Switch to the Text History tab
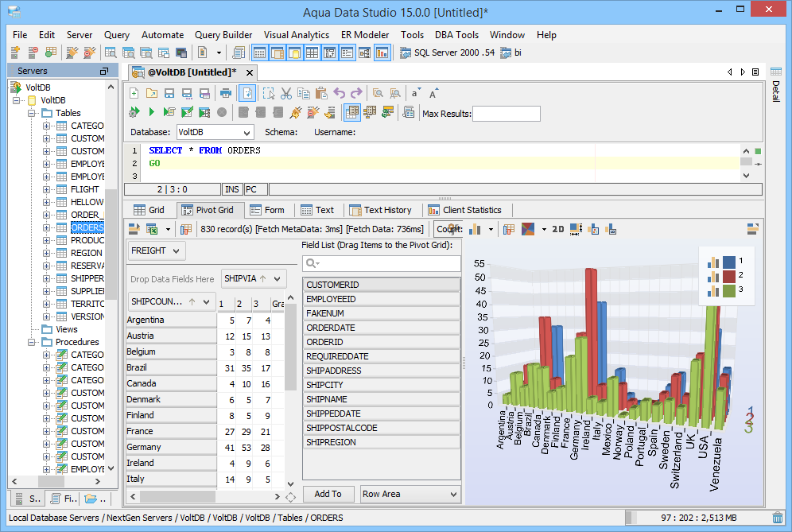The image size is (792, 532). tap(380, 210)
